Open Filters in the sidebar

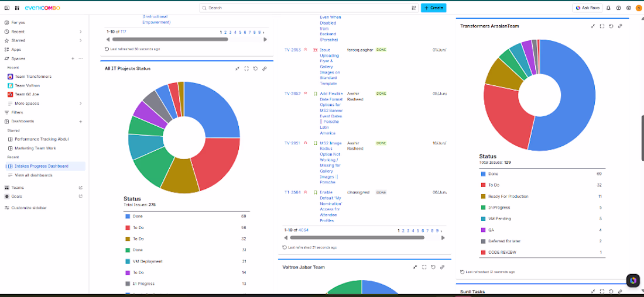pos(17,112)
